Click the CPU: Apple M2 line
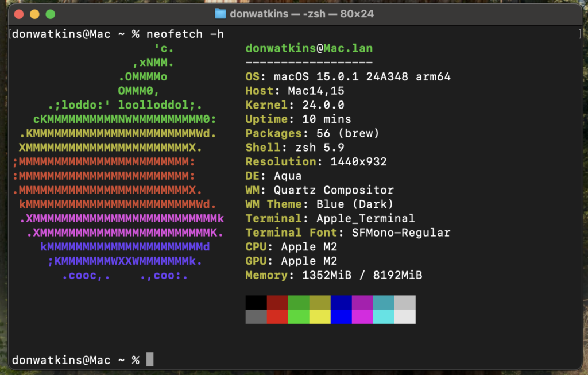 291,247
